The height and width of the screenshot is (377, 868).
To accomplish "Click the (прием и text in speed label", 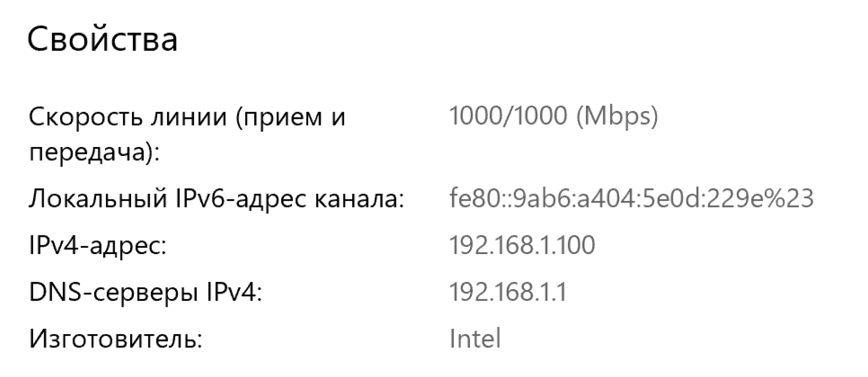I will pos(290,117).
